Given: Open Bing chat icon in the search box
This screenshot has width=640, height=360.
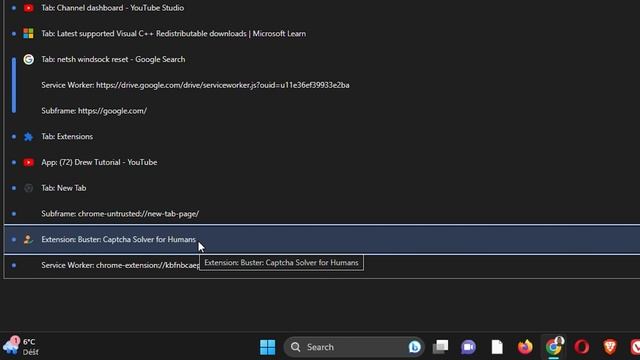Looking at the screenshot, I should click(x=414, y=347).
